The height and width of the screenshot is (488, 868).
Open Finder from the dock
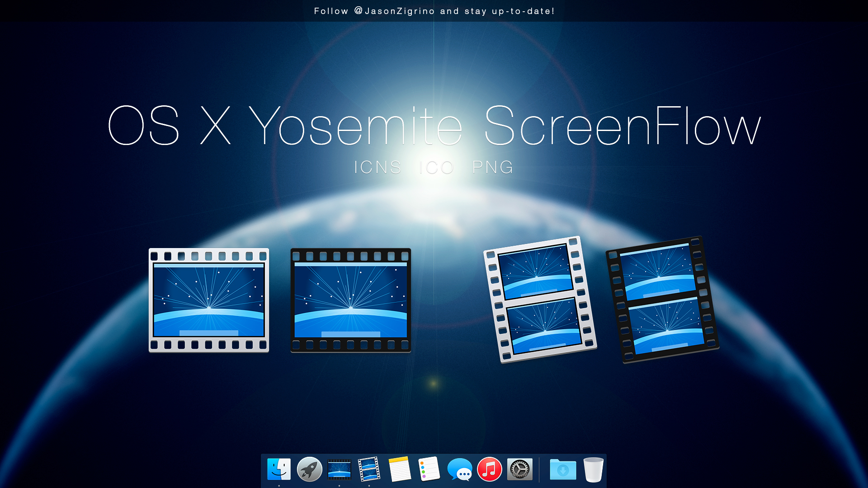tap(279, 470)
